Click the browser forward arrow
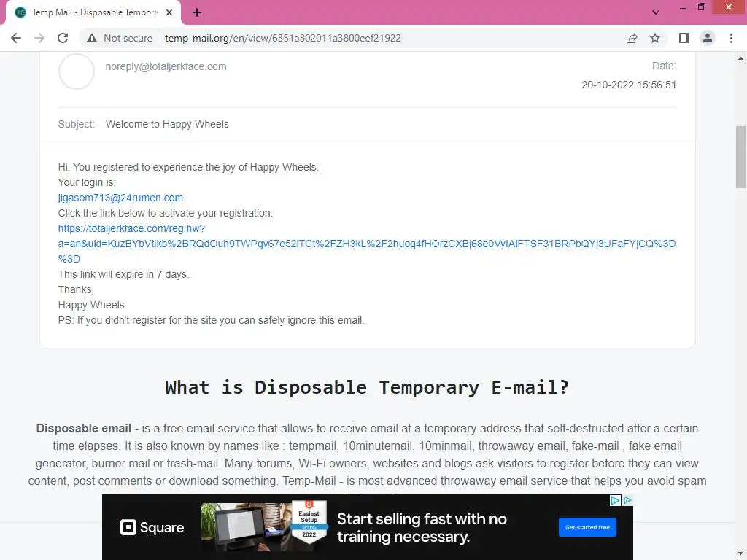This screenshot has width=747, height=560. 39,38
